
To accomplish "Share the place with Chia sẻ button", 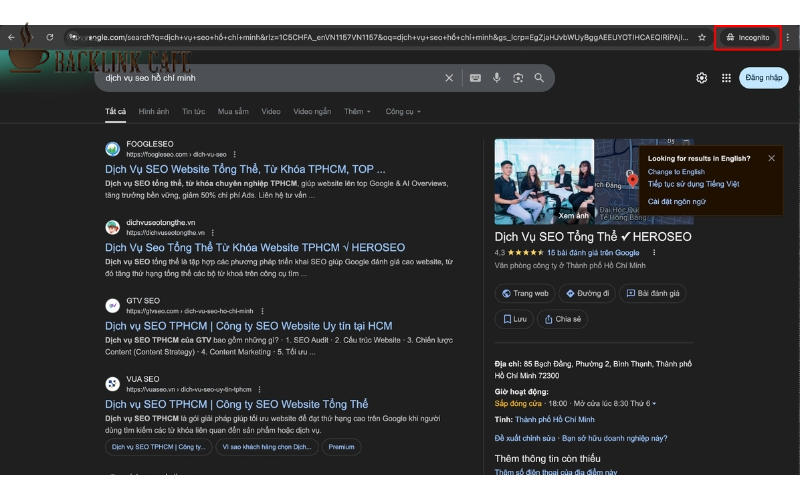I will [x=562, y=319].
